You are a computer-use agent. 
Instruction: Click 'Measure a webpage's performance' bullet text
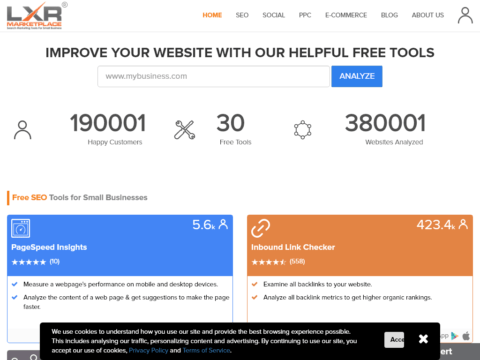(x=121, y=284)
